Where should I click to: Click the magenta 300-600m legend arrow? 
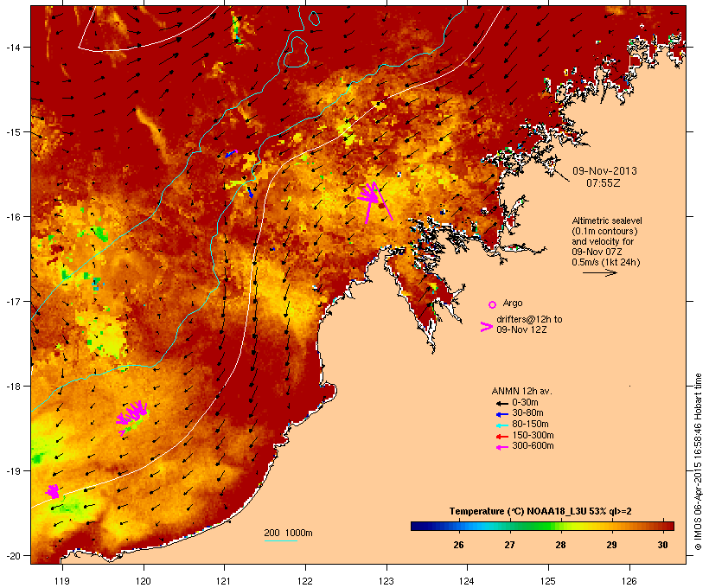point(501,447)
